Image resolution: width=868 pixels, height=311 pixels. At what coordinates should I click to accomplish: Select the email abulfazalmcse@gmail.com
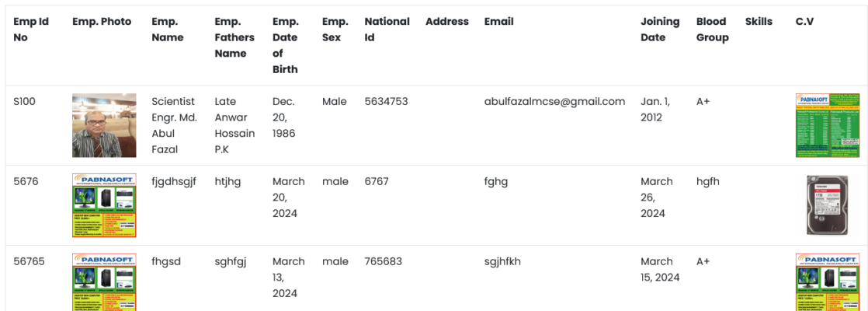click(554, 101)
